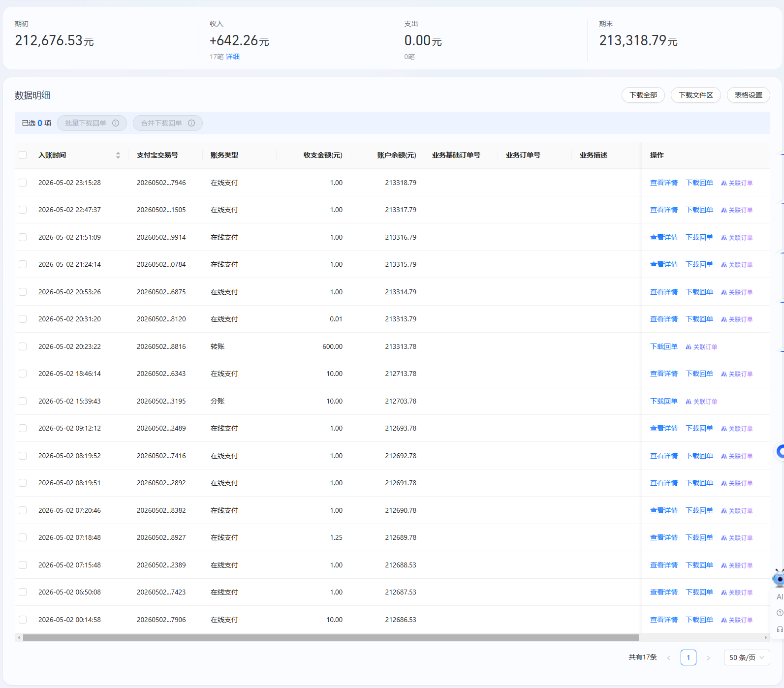Tick checkbox for 15:39:43 分账 row
This screenshot has height=688, width=784.
[x=23, y=401]
